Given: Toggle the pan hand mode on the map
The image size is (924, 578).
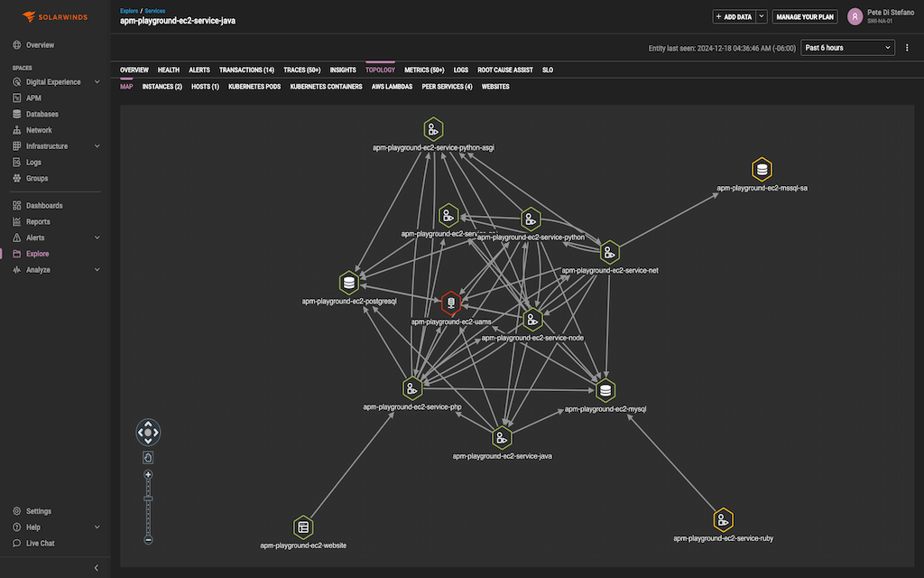Looking at the screenshot, I should pyautogui.click(x=148, y=457).
